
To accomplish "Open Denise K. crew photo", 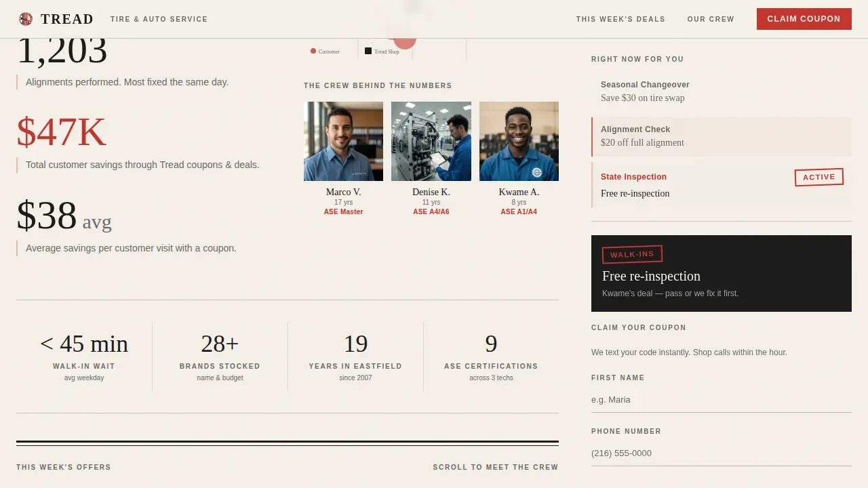I will pos(431,141).
